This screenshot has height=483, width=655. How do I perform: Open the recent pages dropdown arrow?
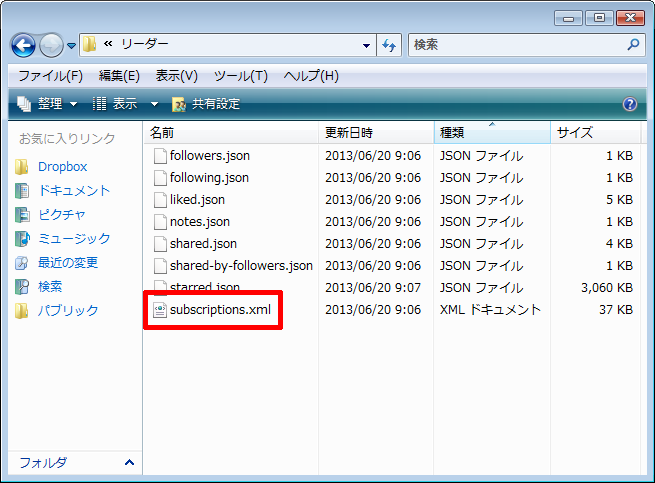[71, 46]
